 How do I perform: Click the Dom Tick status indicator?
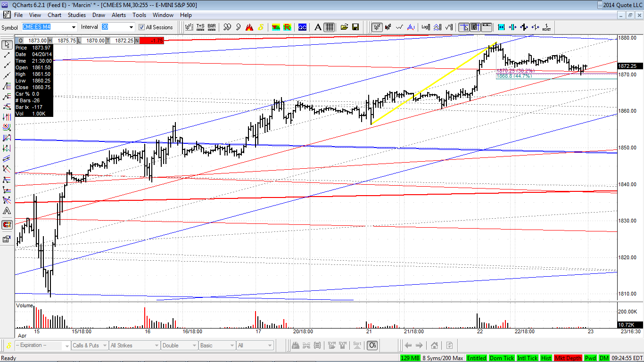(502, 358)
